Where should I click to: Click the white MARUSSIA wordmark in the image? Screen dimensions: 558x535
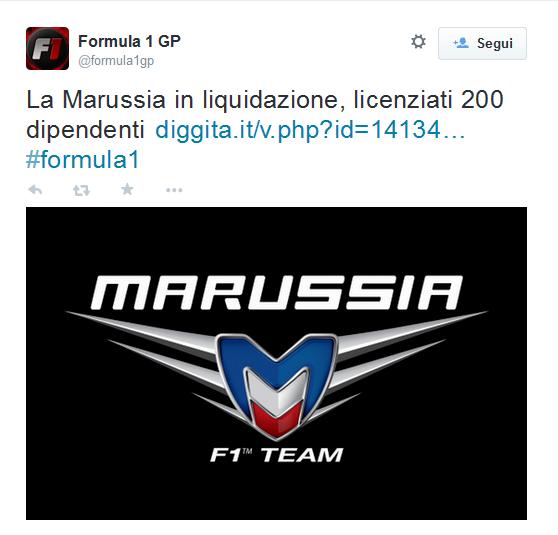pyautogui.click(x=277, y=293)
